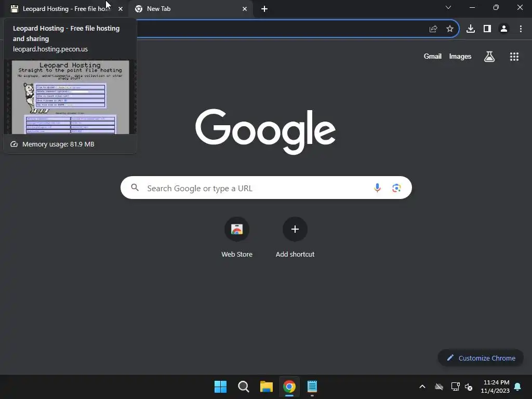
Task: Open File Explorer from the taskbar
Action: tap(267, 387)
